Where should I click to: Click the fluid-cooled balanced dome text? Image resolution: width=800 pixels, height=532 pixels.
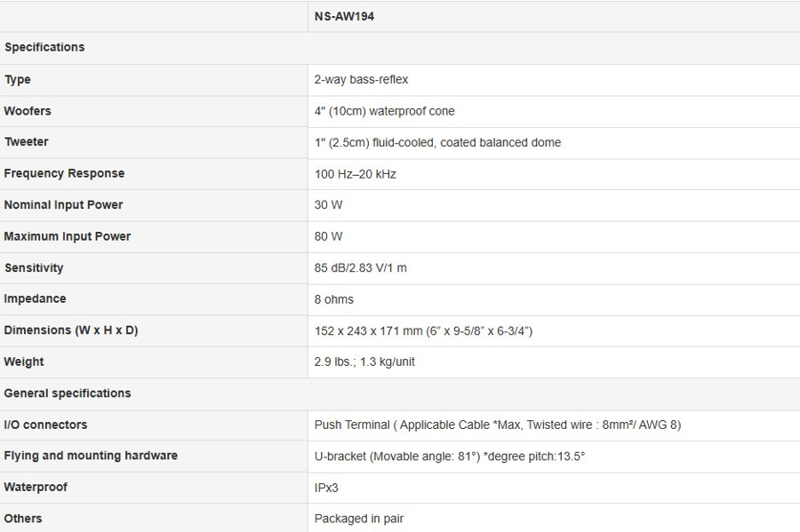437,142
